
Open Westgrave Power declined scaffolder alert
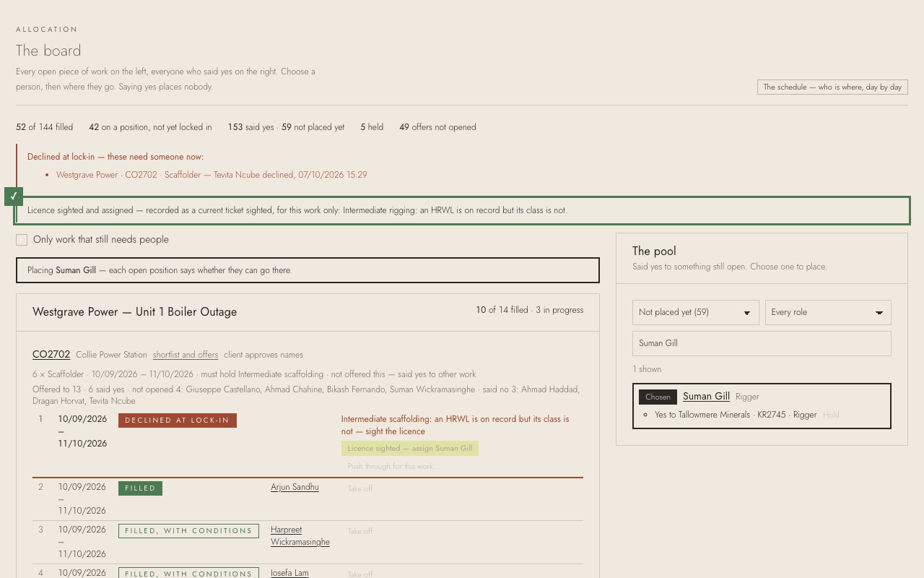212,175
